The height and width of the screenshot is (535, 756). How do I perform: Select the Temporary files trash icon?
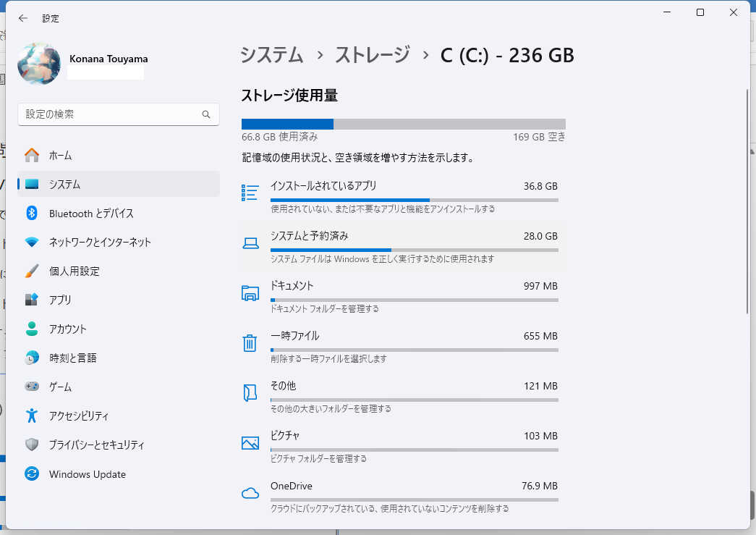click(x=250, y=342)
